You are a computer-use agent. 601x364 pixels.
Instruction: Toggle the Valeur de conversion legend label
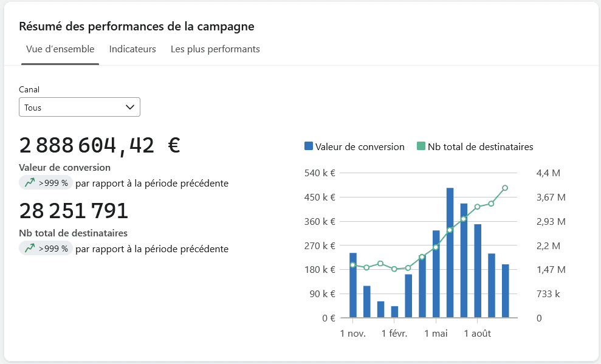(x=360, y=146)
